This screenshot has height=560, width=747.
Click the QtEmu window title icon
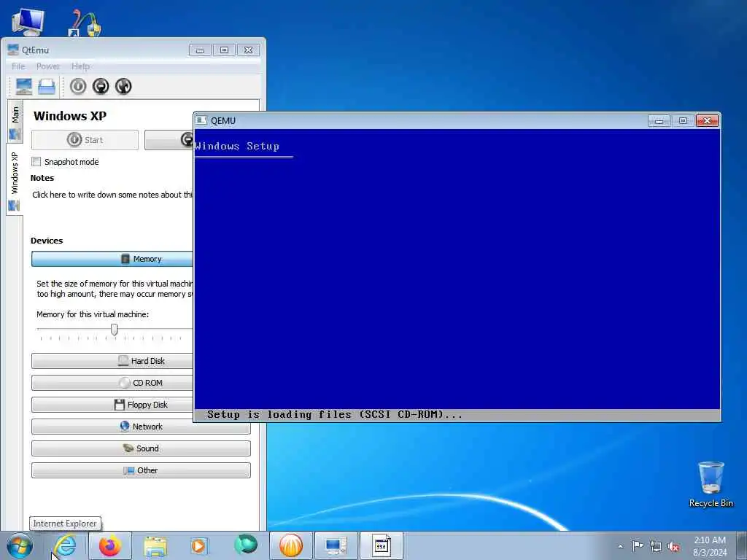[x=13, y=50]
